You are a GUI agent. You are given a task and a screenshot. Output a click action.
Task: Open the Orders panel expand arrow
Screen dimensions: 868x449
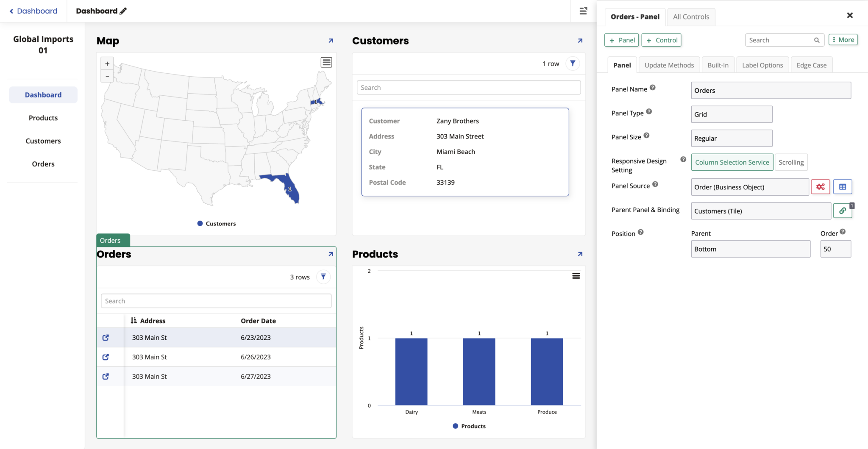pyautogui.click(x=331, y=254)
